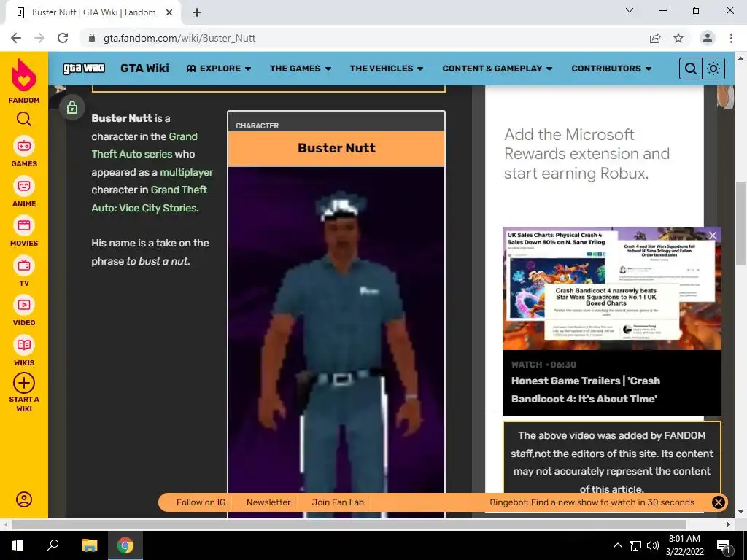Go back with browser back arrow
This screenshot has height=560, width=747.
pyautogui.click(x=16, y=38)
